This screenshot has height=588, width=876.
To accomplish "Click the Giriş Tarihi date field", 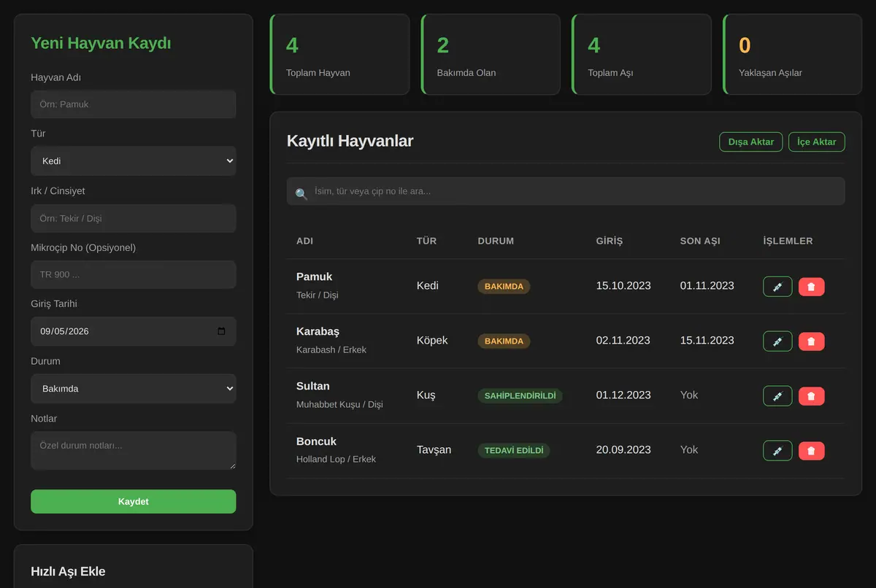I will (134, 331).
